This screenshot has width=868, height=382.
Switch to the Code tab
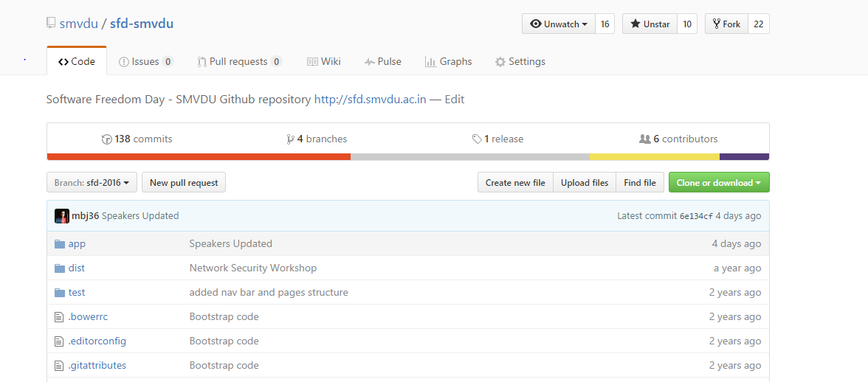[x=77, y=61]
